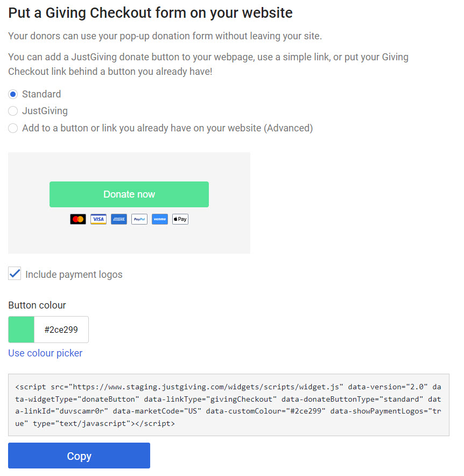This screenshot has width=464, height=476.
Task: Click the Donate now preview button
Action: 129,194
